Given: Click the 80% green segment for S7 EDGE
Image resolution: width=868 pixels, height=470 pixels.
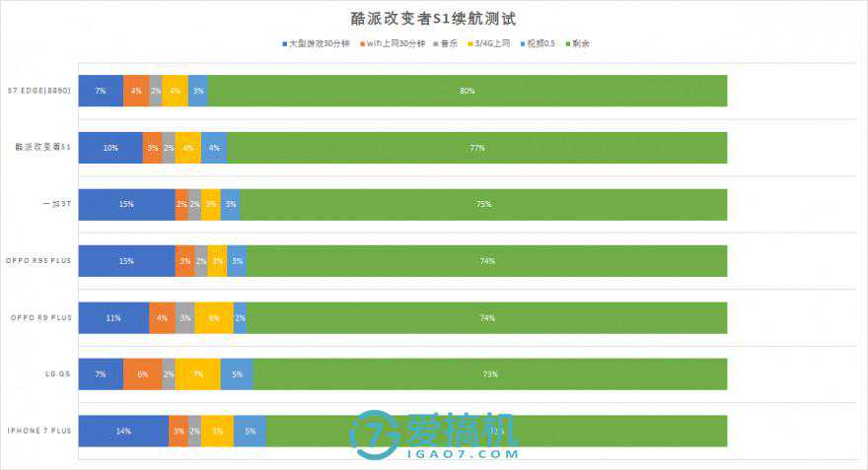Looking at the screenshot, I should click(467, 91).
